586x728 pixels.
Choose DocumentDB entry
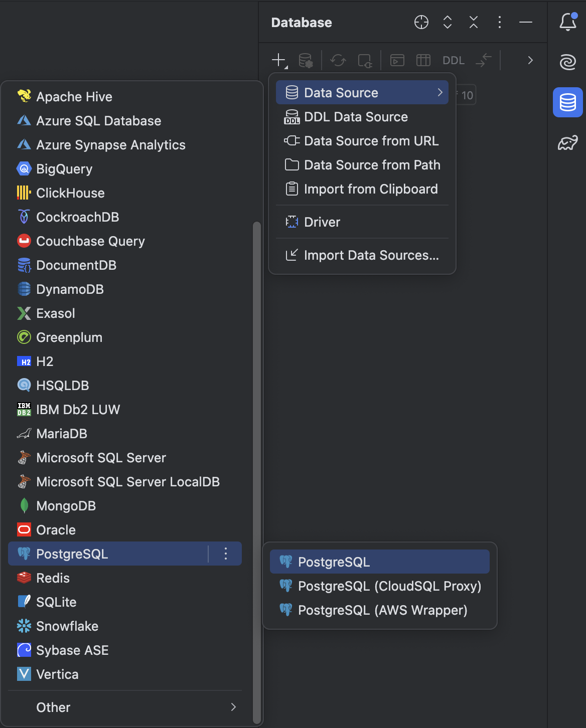[125, 265]
